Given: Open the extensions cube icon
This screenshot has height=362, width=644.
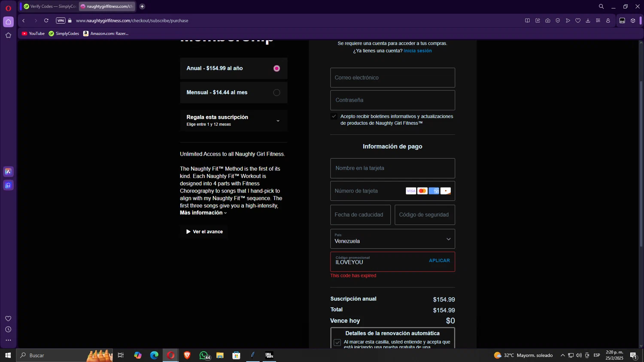Looking at the screenshot, I should [x=633, y=21].
